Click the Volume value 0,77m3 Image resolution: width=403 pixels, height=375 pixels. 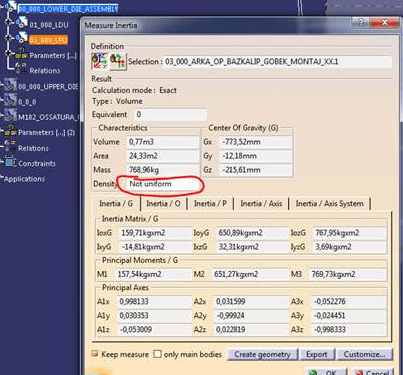(162, 142)
